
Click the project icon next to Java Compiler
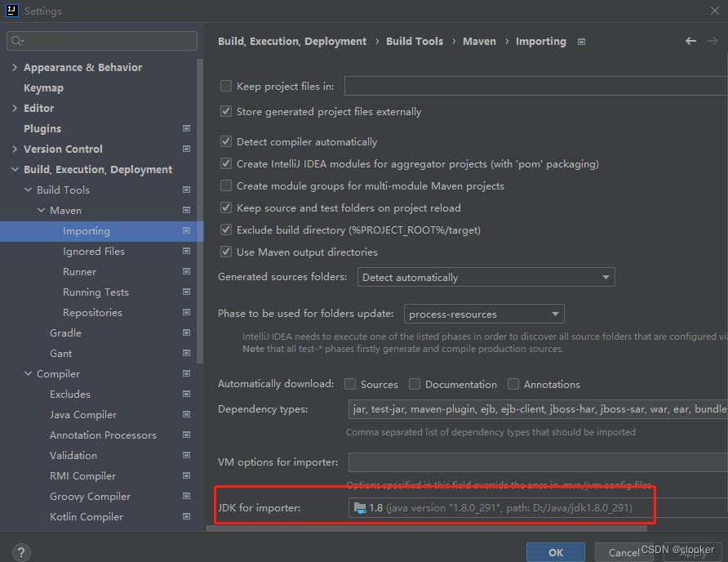click(186, 415)
